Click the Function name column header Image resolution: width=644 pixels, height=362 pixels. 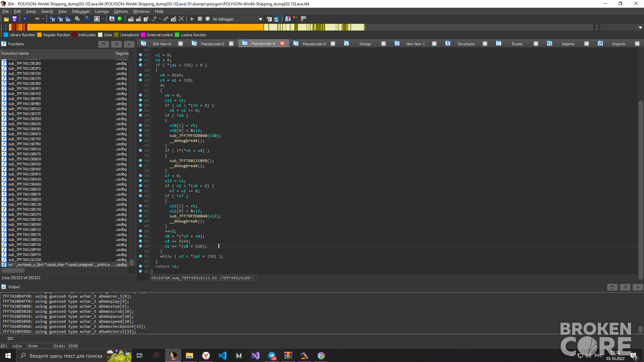click(x=57, y=53)
